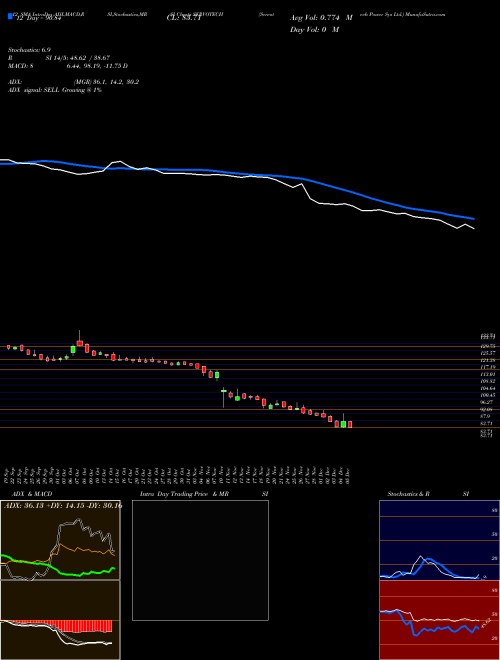This screenshot has height=660, width=500.
Task: Click the "Day Vol: 0 M" value
Action: pos(314,30)
